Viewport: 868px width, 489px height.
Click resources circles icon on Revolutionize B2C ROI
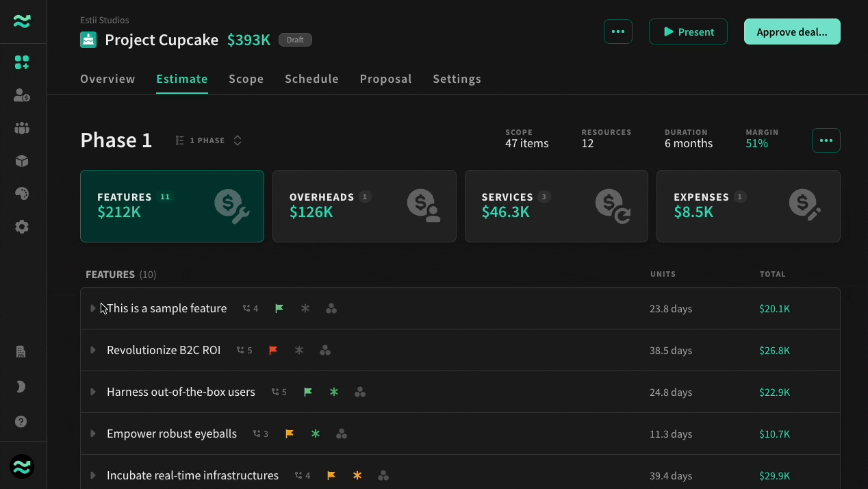pyautogui.click(x=325, y=351)
